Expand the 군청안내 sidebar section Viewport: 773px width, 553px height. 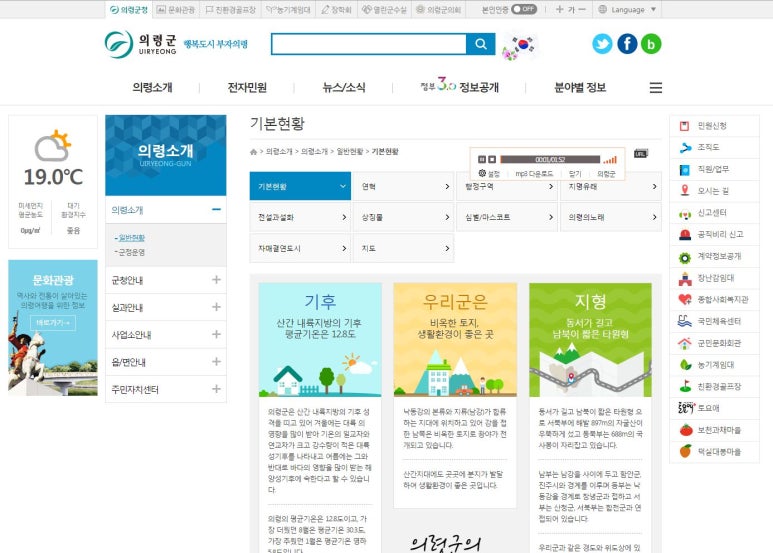pos(216,280)
